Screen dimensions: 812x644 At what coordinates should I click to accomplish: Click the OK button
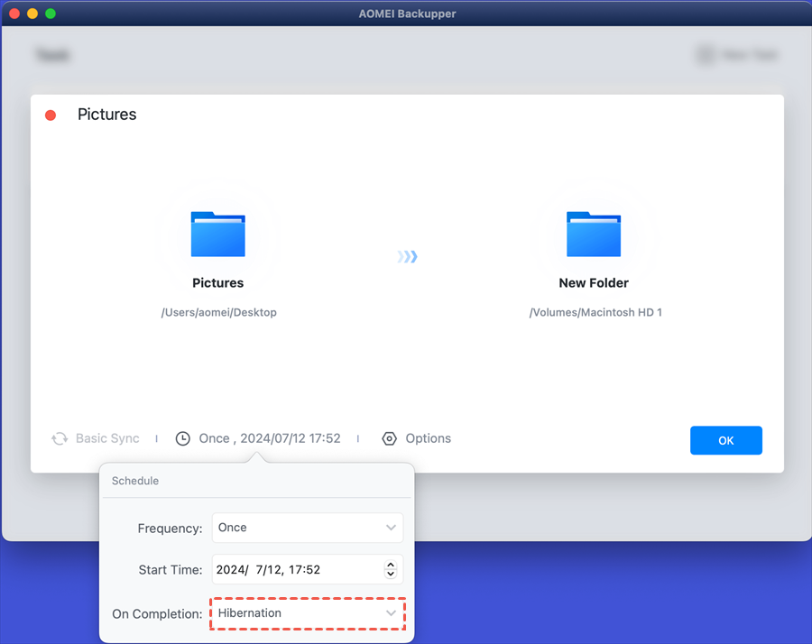(725, 440)
